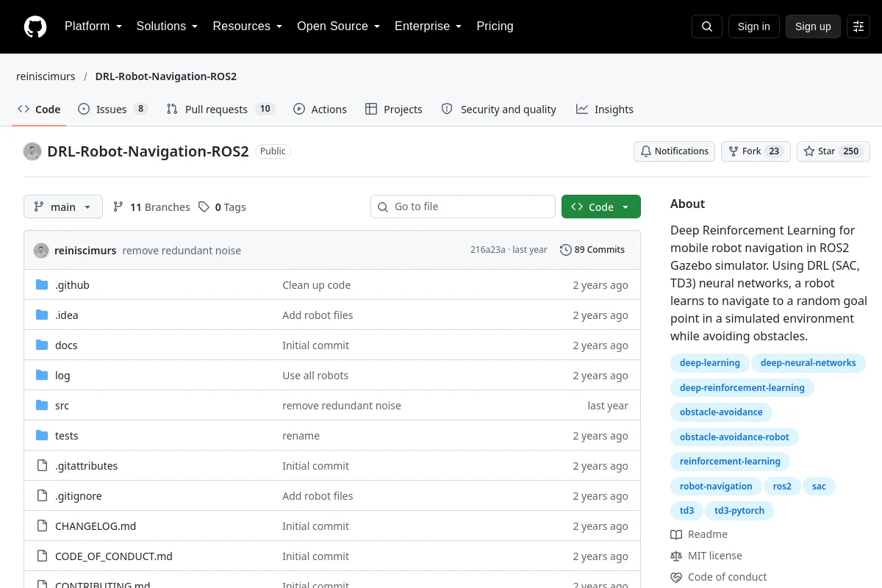The height and width of the screenshot is (588, 882).
Task: Select the obstacle-avoidance topic tag
Action: [721, 412]
